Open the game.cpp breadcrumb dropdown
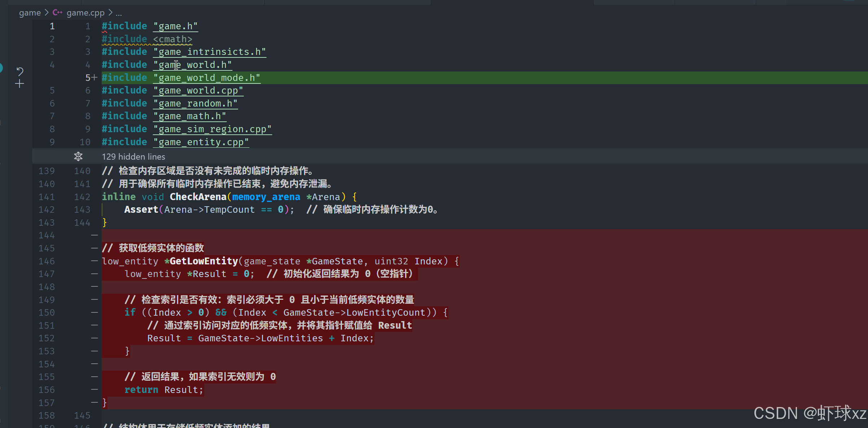 (x=85, y=13)
